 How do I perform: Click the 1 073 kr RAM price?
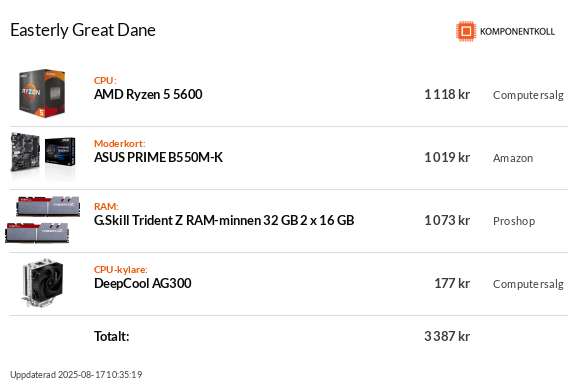pos(447,220)
